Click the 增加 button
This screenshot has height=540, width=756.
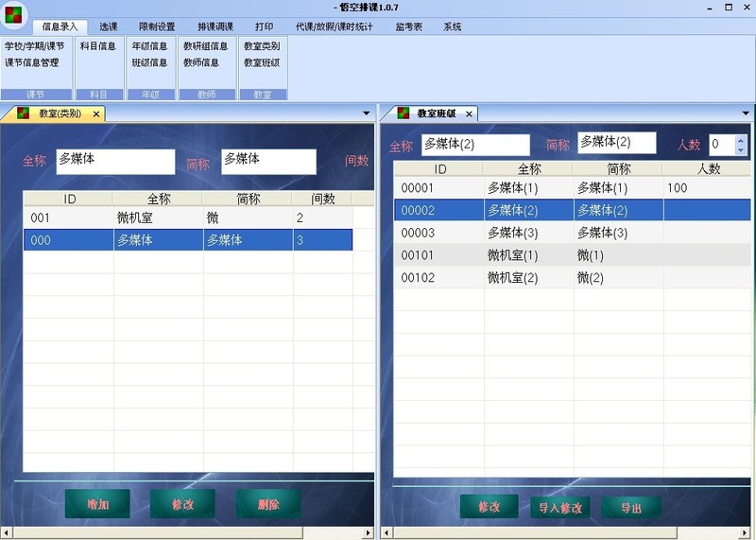coord(97,504)
